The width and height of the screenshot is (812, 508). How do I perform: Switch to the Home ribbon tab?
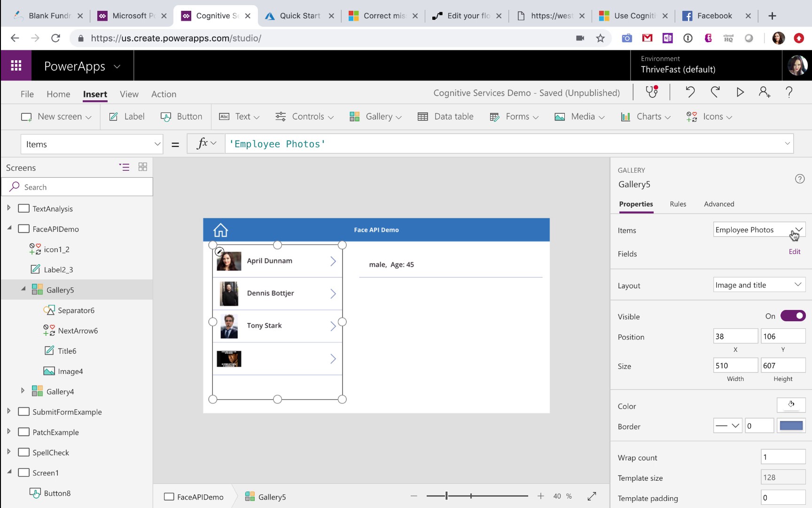(x=58, y=94)
